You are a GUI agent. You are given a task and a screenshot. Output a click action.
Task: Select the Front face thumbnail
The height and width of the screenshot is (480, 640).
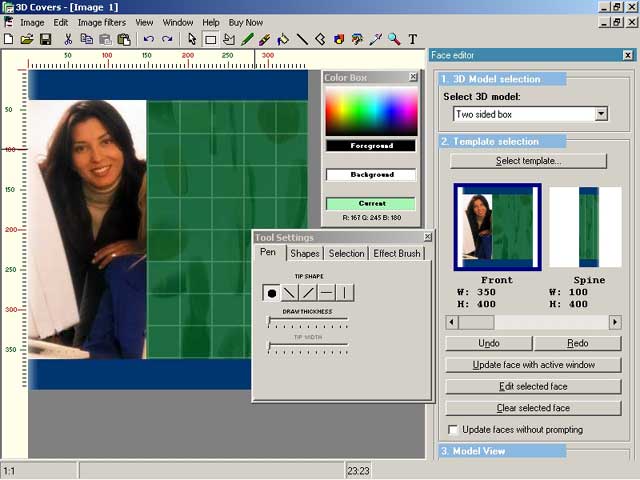click(x=497, y=227)
